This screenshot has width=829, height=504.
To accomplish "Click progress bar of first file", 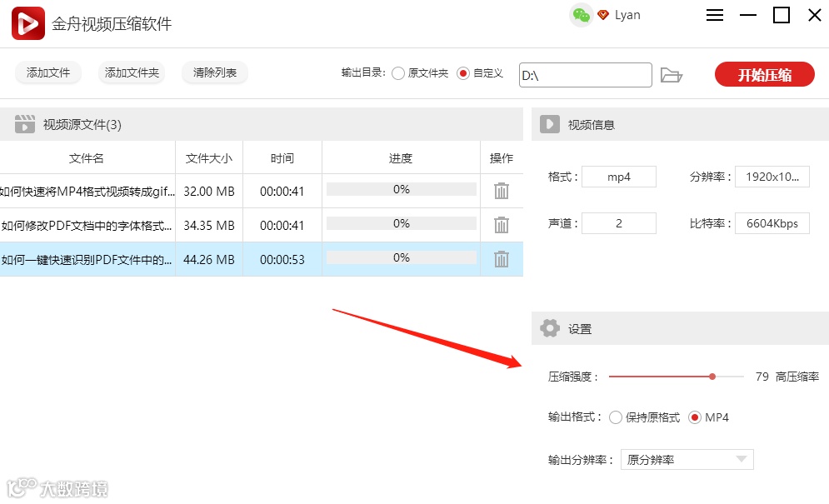I will 402,189.
